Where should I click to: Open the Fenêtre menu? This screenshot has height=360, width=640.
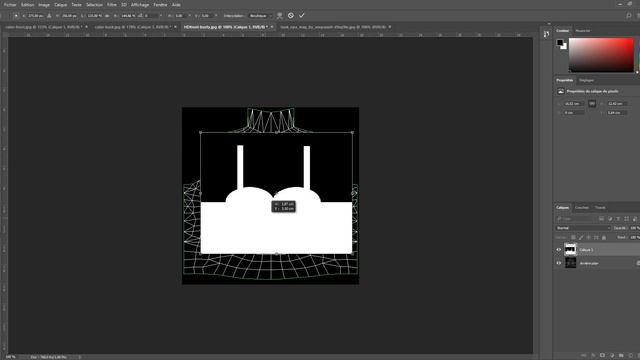pyautogui.click(x=160, y=5)
